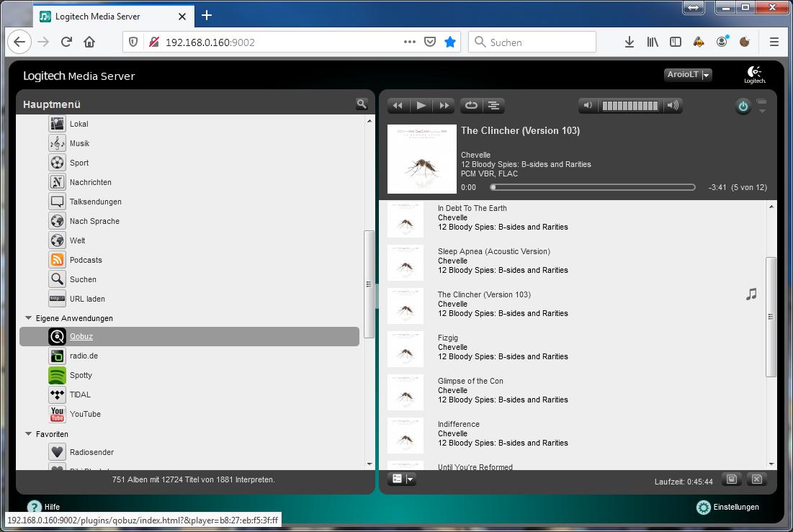793x532 pixels.
Task: Close the Logitech Media Server tab
Action: (x=182, y=17)
